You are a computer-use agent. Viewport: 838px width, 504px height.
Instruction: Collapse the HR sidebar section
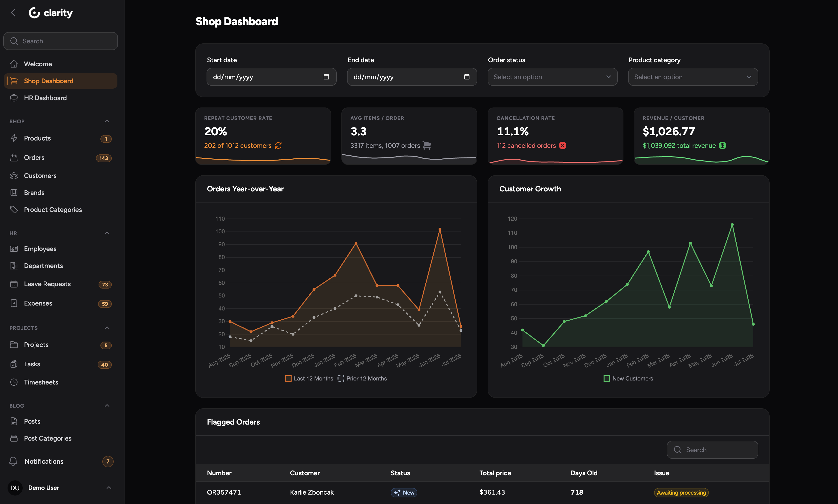click(x=107, y=233)
